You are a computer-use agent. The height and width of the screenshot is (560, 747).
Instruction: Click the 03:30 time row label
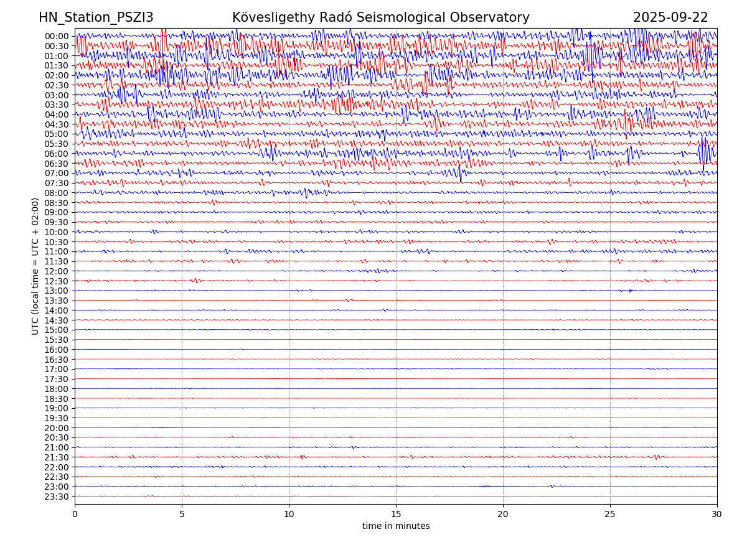point(57,105)
